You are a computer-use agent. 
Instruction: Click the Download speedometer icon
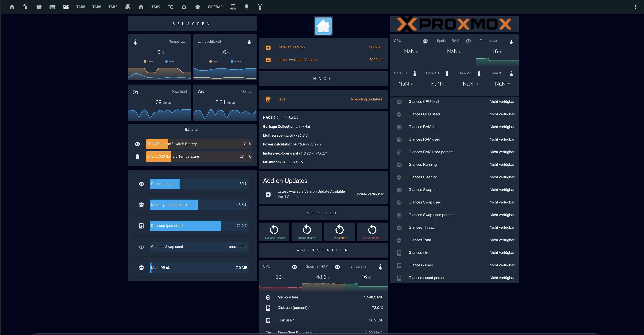[135, 92]
